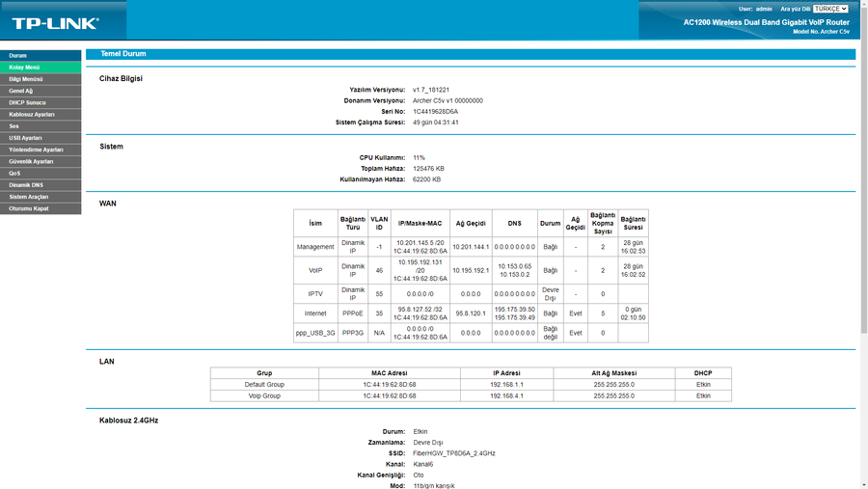The image size is (868, 489).
Task: Click the VLAN ID 55 cell
Action: coord(379,294)
